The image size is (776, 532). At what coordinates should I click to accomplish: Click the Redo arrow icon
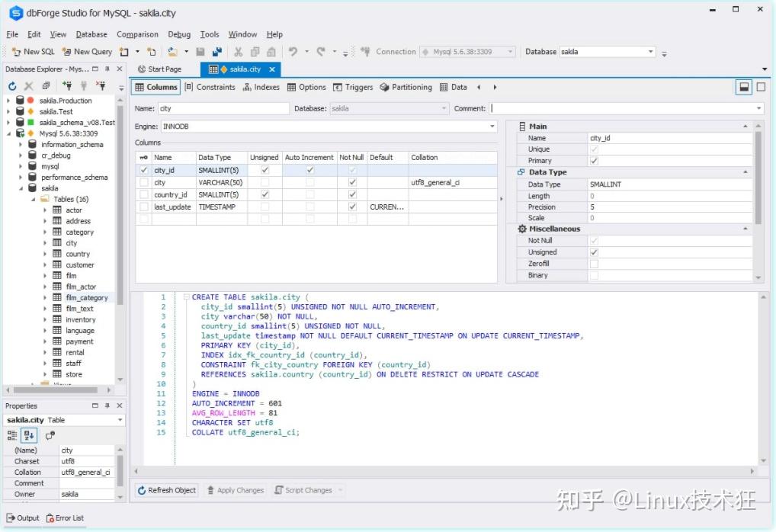click(x=321, y=52)
